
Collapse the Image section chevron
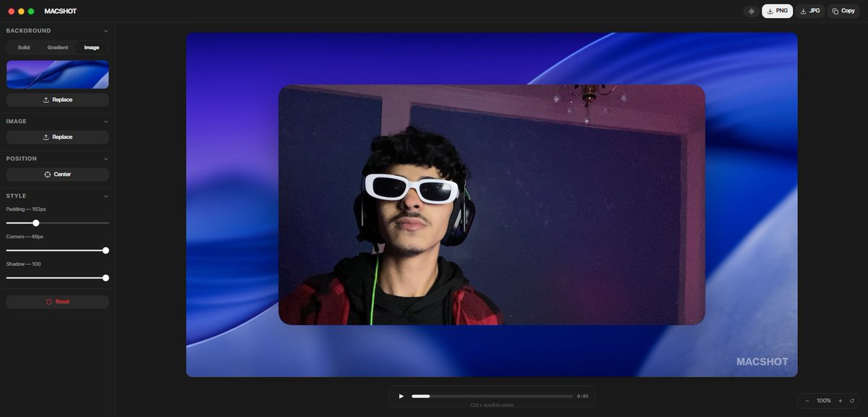pyautogui.click(x=106, y=122)
